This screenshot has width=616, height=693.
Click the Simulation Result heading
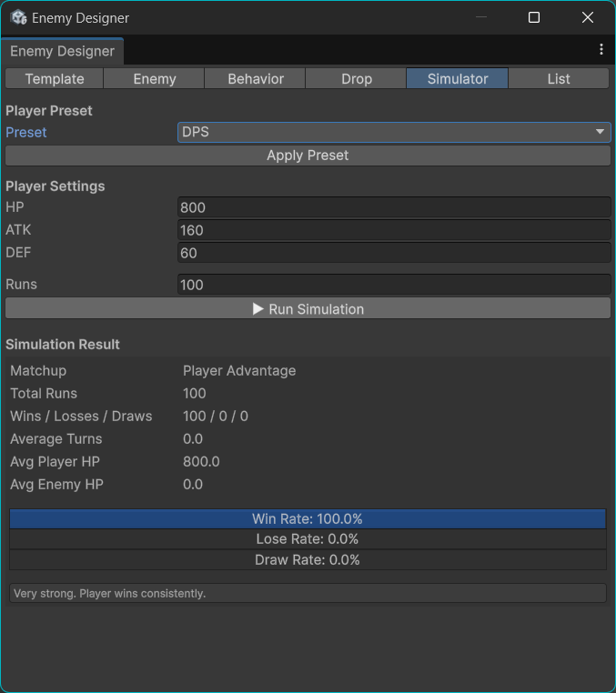(x=63, y=345)
